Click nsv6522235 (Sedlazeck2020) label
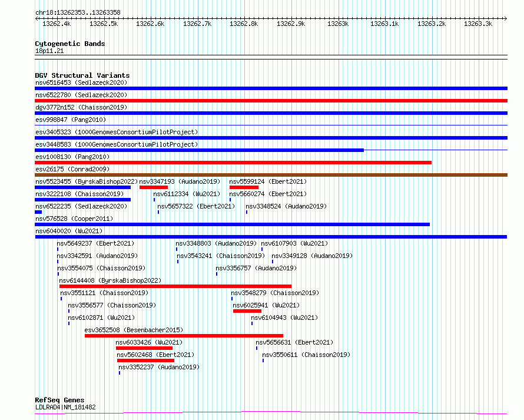This screenshot has width=524, height=420. click(81, 206)
